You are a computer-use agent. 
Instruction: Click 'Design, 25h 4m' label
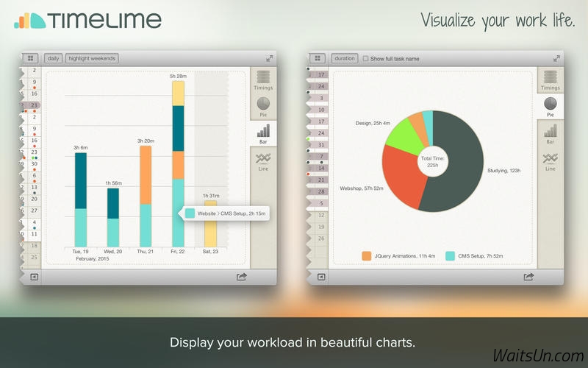[373, 123]
